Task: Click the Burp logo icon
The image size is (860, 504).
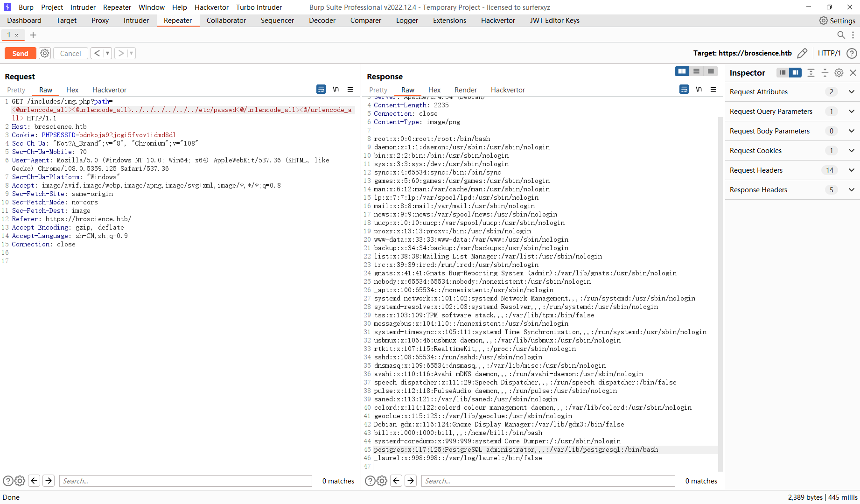Action: pyautogui.click(x=7, y=7)
